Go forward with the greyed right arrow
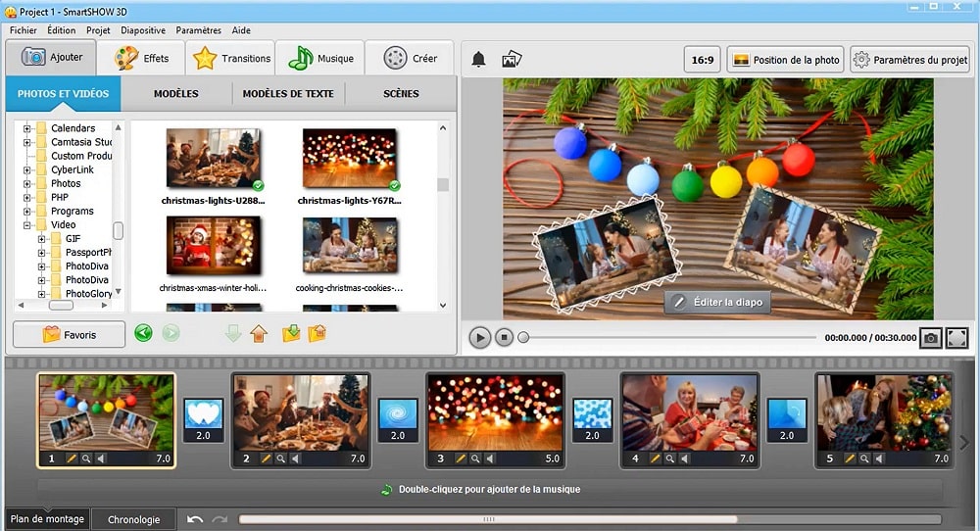 (x=171, y=333)
